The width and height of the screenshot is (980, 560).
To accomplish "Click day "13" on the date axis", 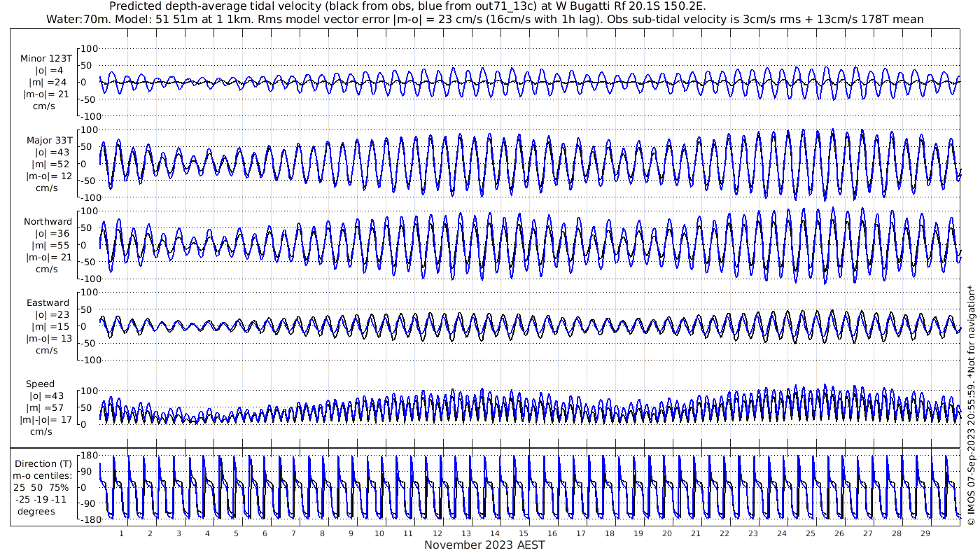I will (465, 533).
